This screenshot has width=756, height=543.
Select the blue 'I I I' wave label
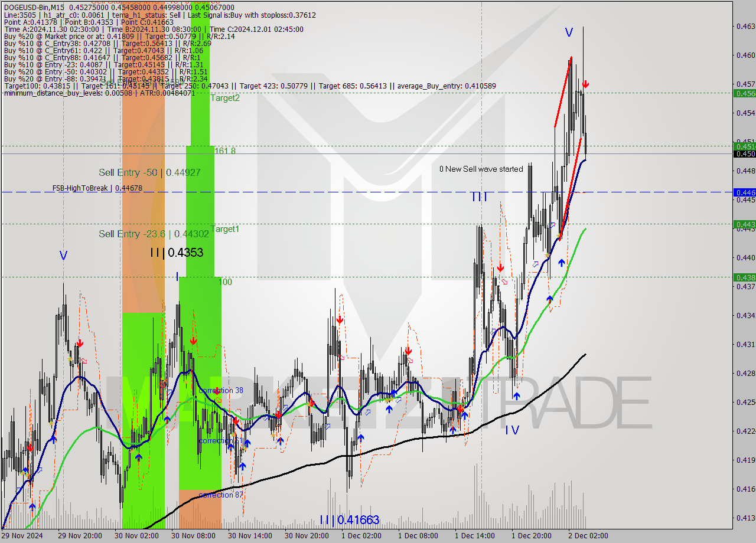tap(480, 197)
